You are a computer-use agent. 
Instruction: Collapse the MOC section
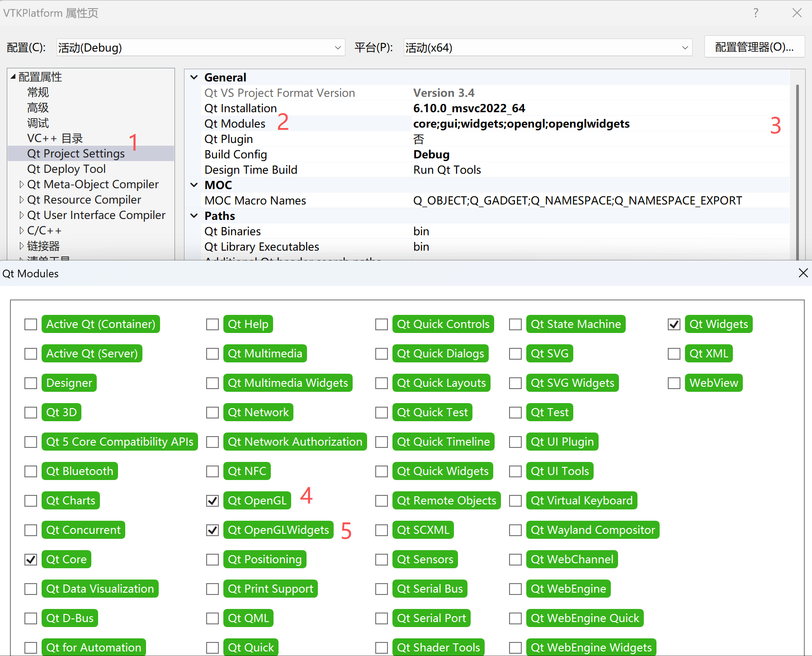coord(194,185)
